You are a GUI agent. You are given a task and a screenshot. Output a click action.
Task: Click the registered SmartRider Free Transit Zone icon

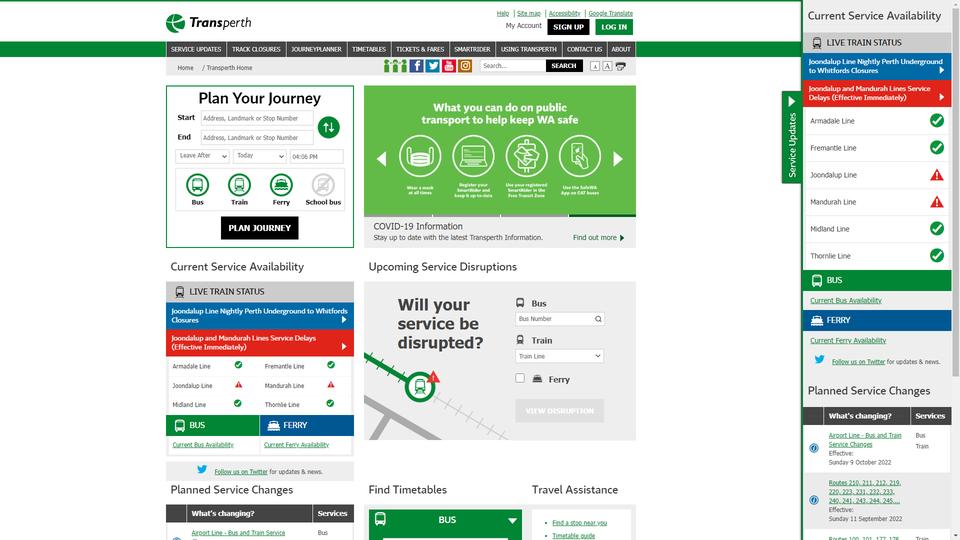(527, 156)
